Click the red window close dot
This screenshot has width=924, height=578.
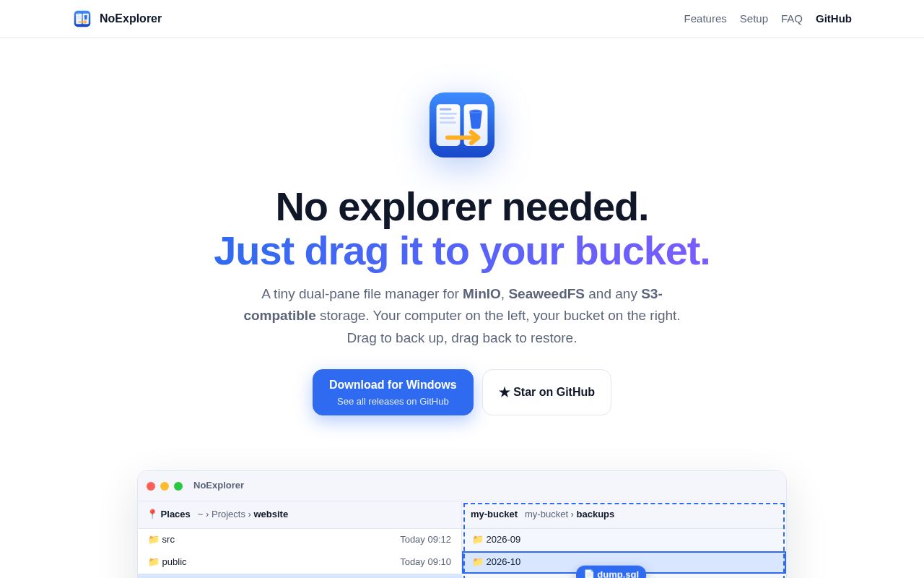[x=151, y=486]
